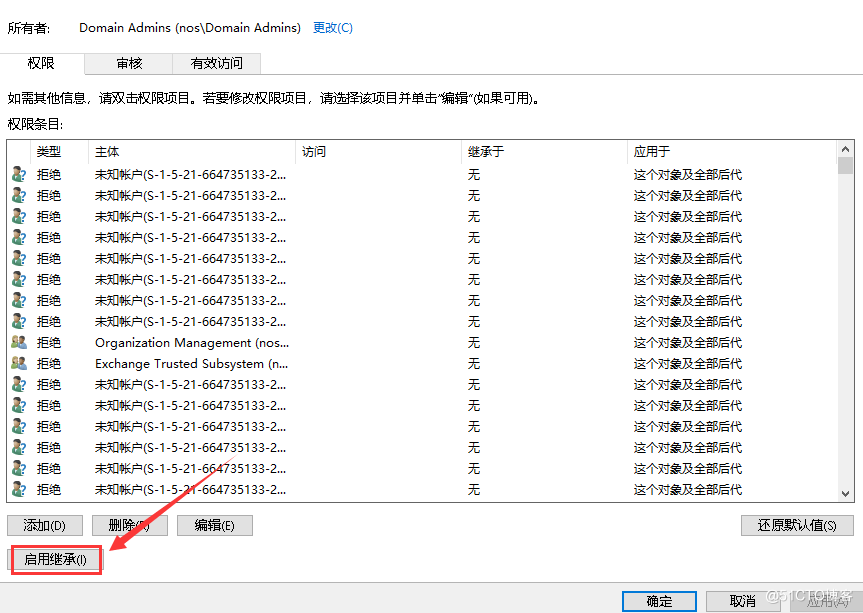Click the scrollbar up arrow
This screenshot has height=613, width=863.
[845, 149]
